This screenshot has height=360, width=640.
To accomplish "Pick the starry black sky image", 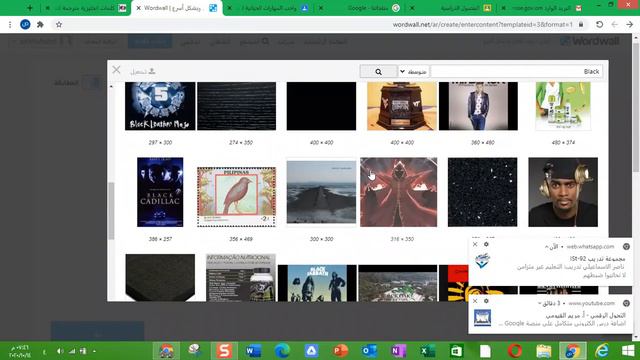I will [482, 192].
